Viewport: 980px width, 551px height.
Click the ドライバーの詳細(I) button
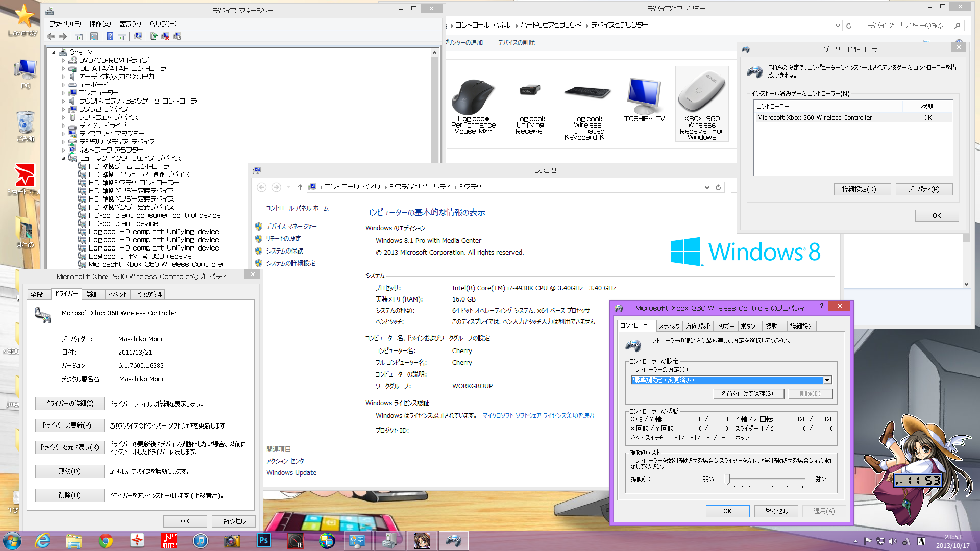[x=70, y=404]
